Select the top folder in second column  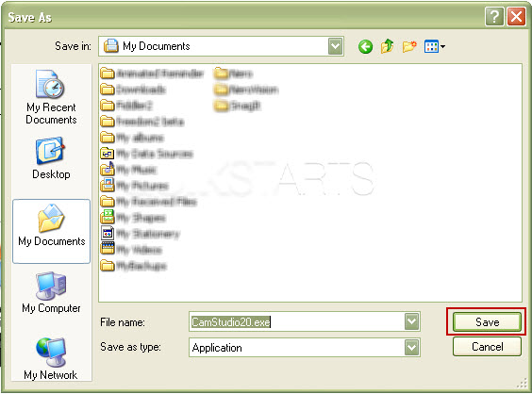234,74
